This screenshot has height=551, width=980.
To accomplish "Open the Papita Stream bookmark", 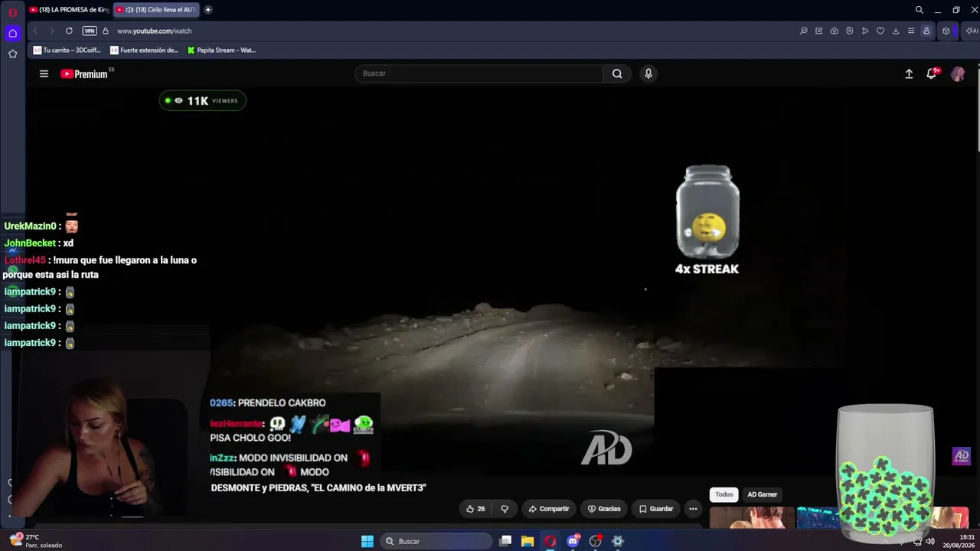I will point(222,50).
